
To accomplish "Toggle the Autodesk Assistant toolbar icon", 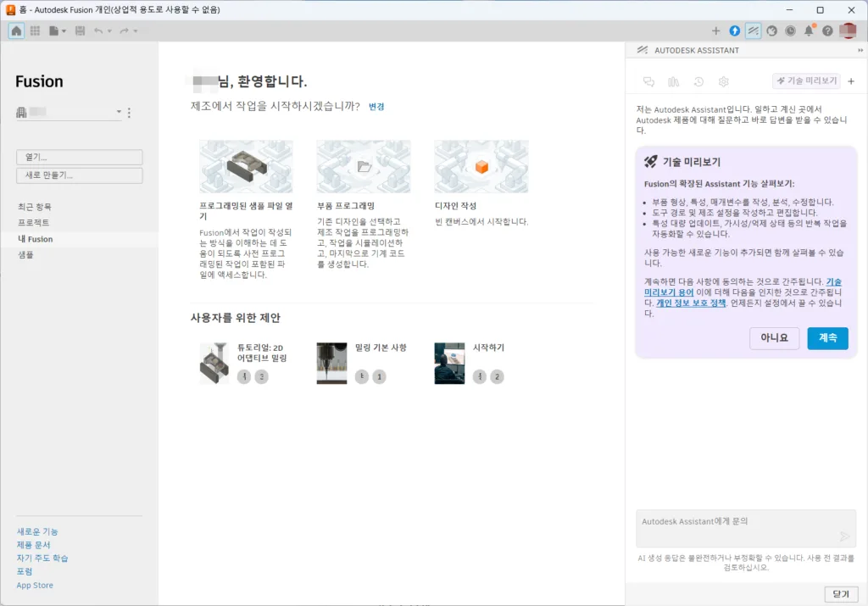I will point(754,31).
